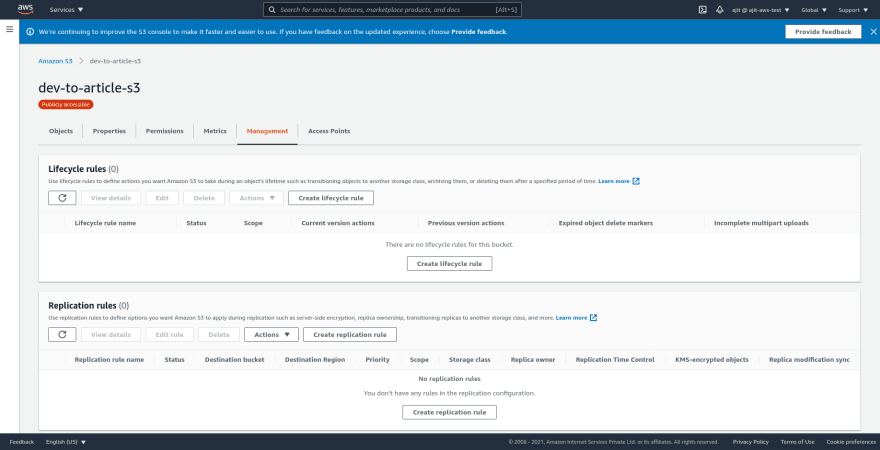Open the ajit @ ajit-aws-test account menu
The image size is (880, 450).
(x=760, y=10)
